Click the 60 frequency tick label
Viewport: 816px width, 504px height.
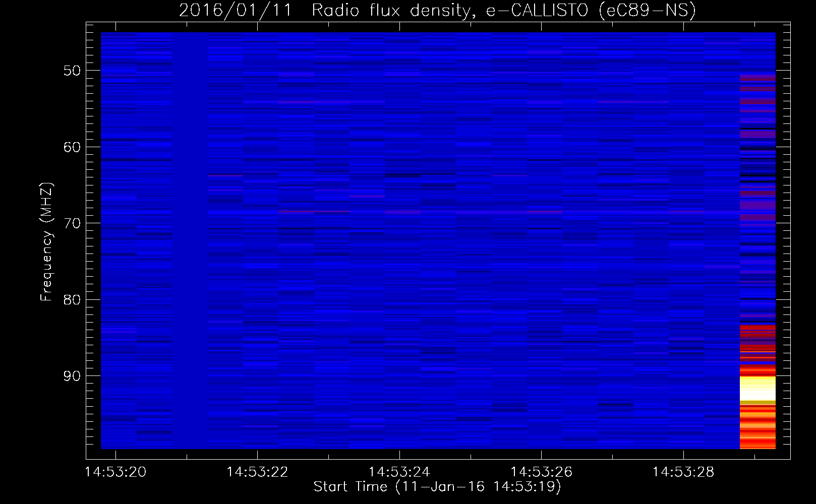click(x=72, y=147)
